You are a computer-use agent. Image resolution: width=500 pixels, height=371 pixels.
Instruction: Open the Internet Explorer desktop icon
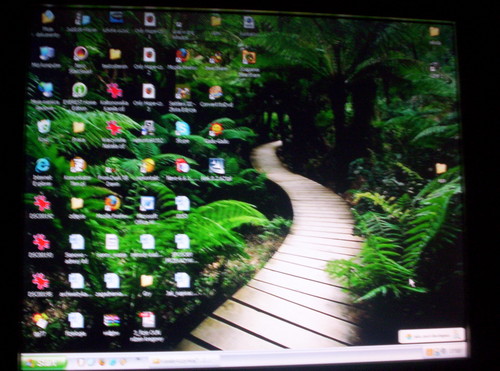(43, 166)
